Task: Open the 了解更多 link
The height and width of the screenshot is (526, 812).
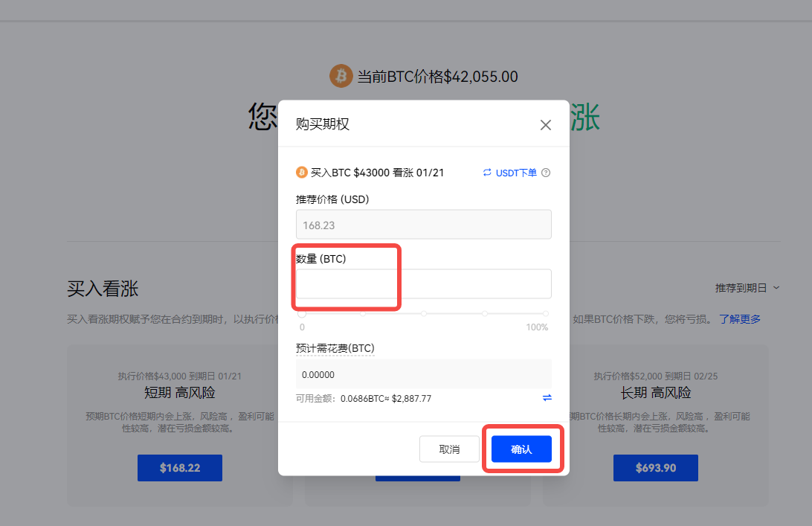Action: [x=739, y=319]
